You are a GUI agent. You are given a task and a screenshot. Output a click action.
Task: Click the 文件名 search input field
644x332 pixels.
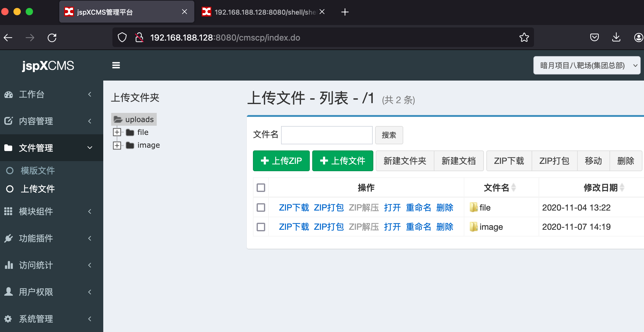327,135
